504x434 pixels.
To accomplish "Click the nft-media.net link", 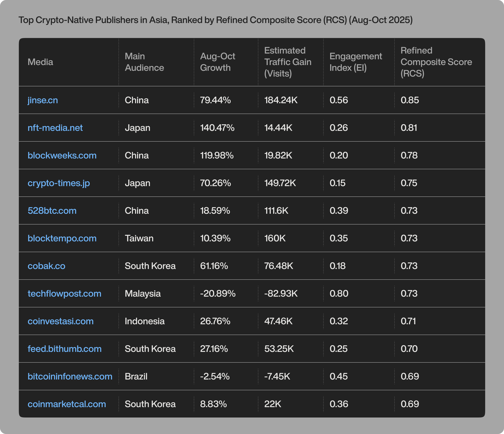I will pyautogui.click(x=55, y=128).
